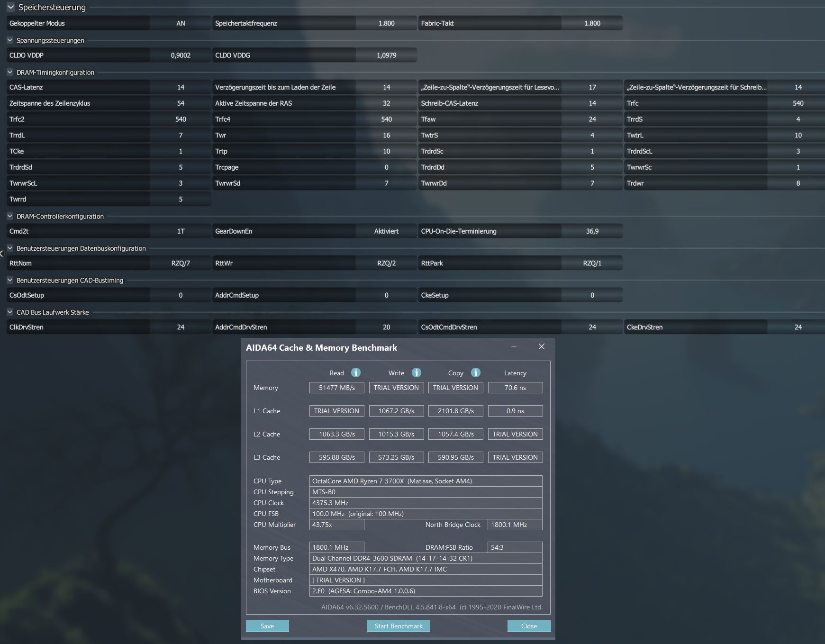Click the Save button in AIDA64
The image size is (825, 644).
[x=267, y=626]
